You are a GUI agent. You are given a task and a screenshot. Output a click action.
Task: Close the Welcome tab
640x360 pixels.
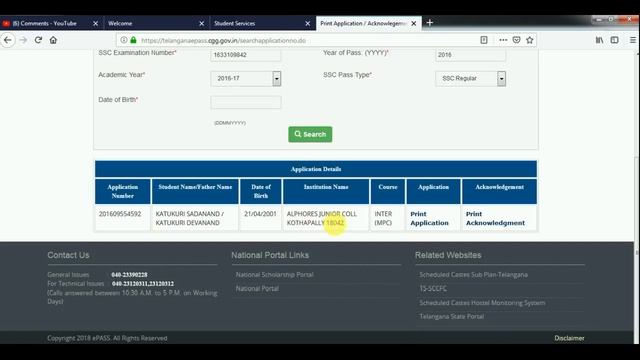pyautogui.click(x=202, y=24)
